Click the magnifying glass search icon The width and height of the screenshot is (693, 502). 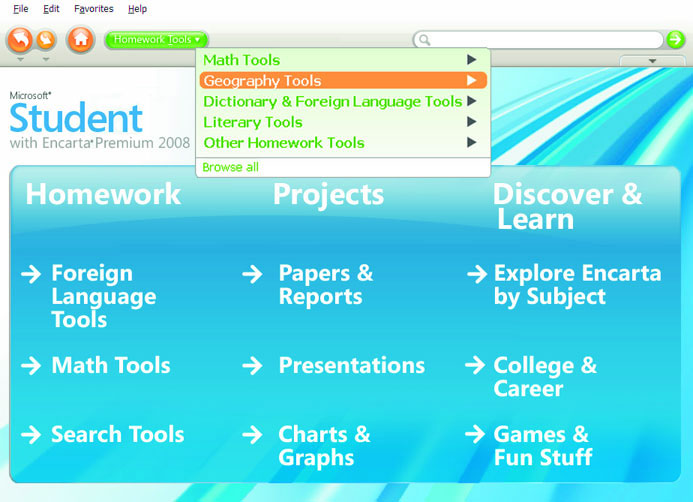[424, 40]
